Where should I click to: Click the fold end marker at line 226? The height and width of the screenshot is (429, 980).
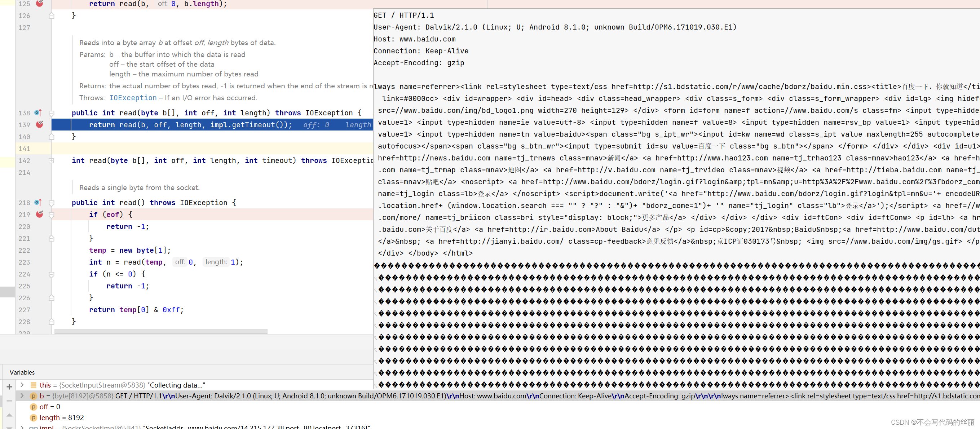coord(51,298)
